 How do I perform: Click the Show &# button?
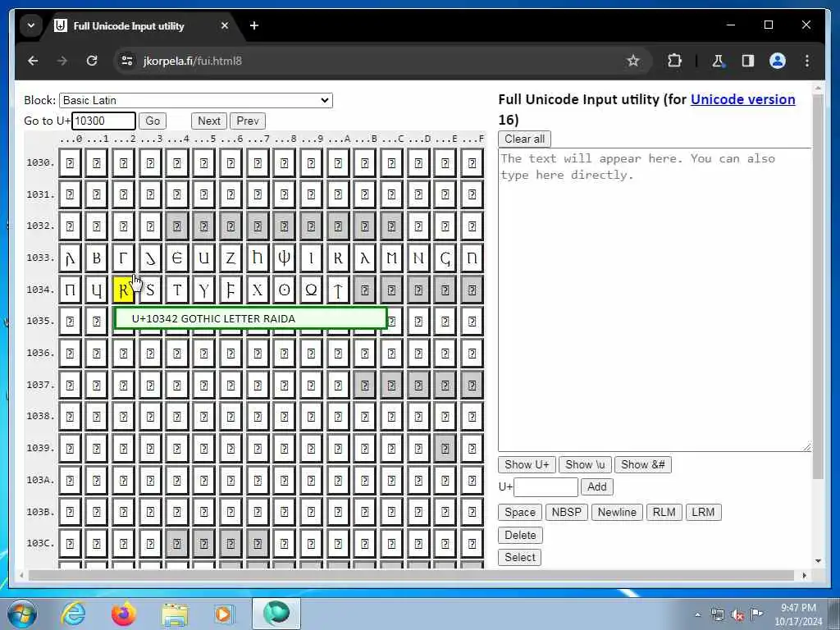[643, 465]
